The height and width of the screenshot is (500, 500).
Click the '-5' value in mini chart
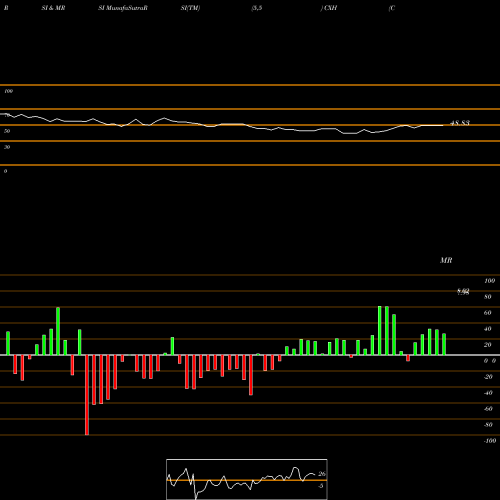coord(321,486)
